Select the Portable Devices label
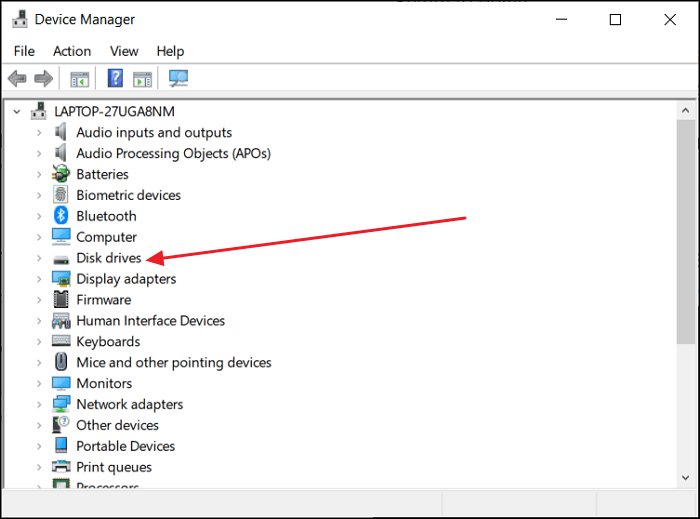 pyautogui.click(x=126, y=446)
